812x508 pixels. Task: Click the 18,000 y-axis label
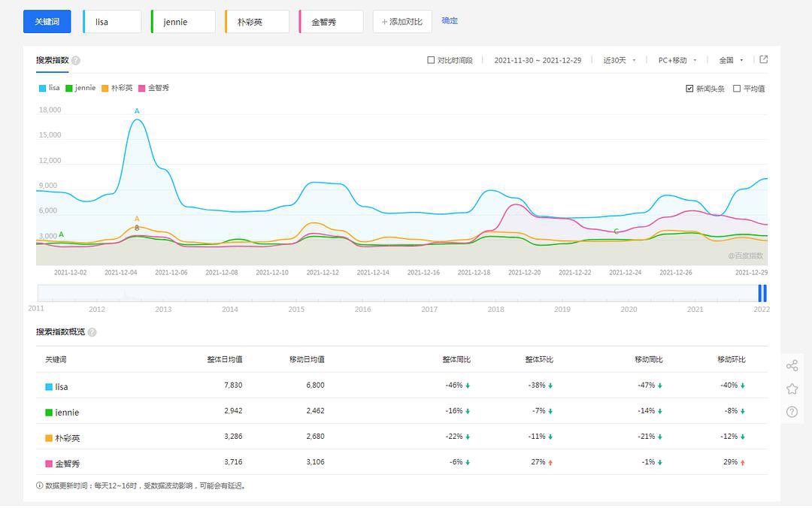pyautogui.click(x=50, y=110)
